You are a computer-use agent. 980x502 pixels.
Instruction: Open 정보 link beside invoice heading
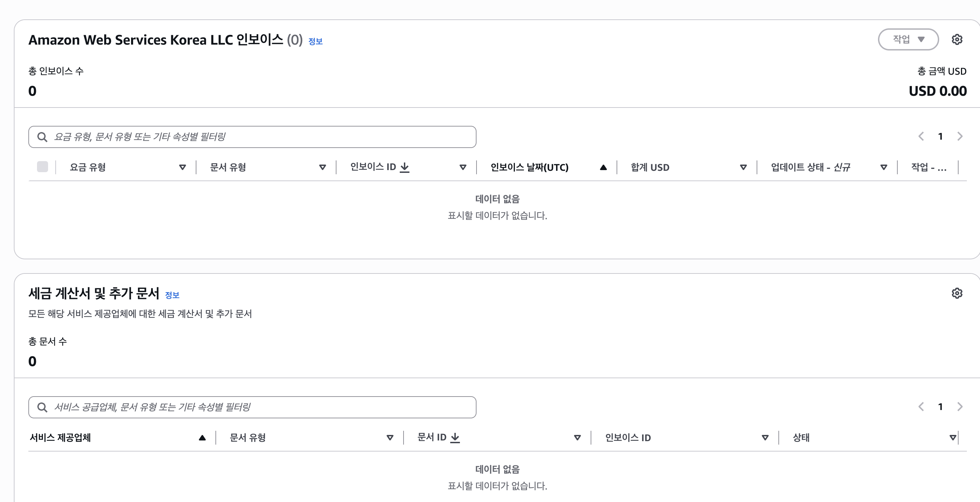coord(315,41)
